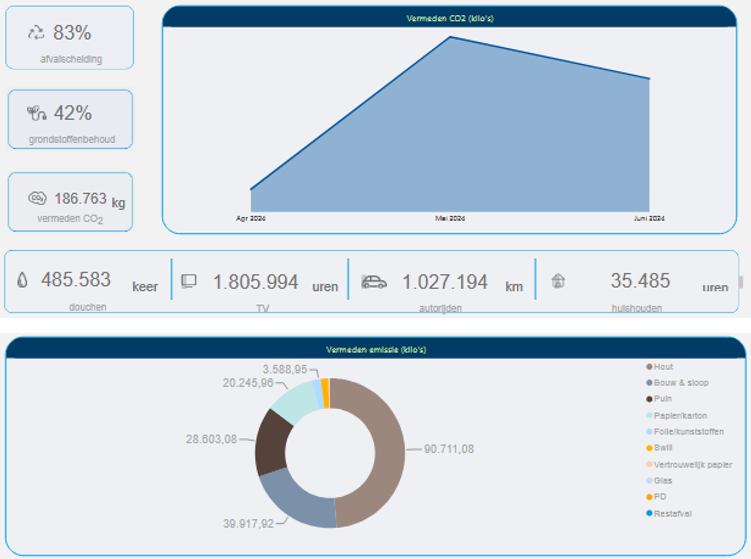Click the Juni 2024 axis label
This screenshot has height=559, width=751.
(649, 218)
